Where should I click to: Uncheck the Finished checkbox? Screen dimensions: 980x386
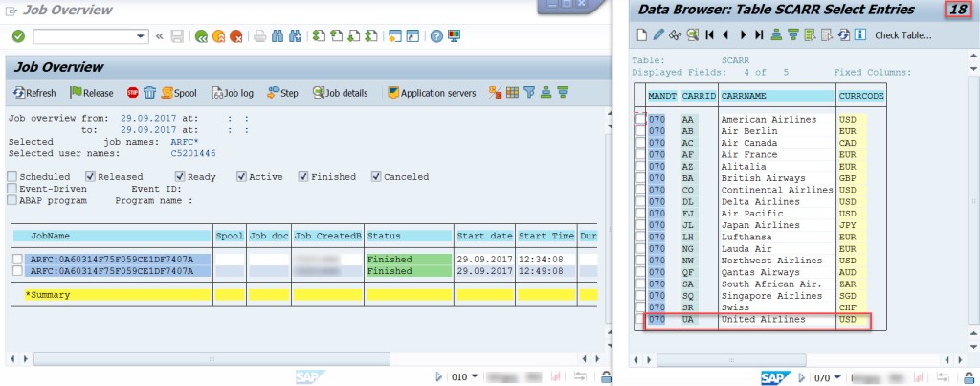pyautogui.click(x=303, y=177)
